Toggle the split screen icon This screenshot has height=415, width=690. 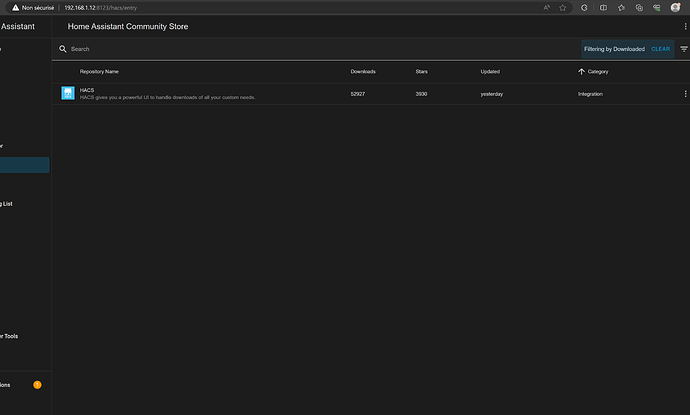click(x=603, y=7)
